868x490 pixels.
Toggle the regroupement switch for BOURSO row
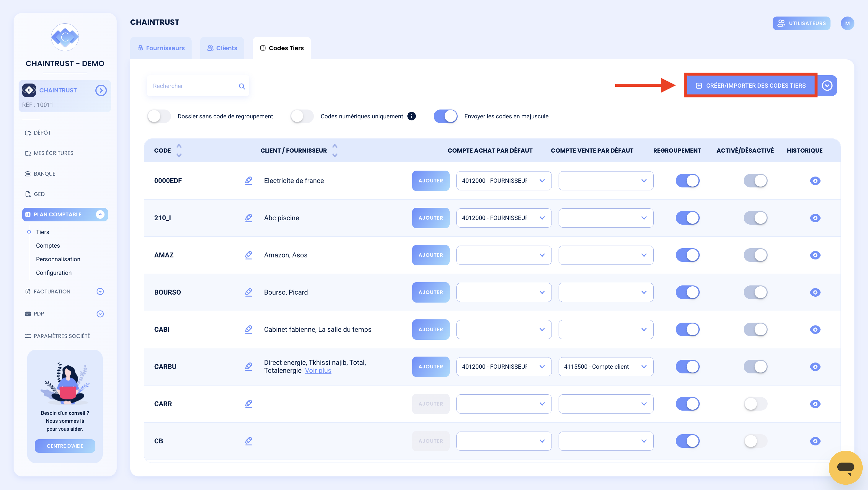(687, 292)
